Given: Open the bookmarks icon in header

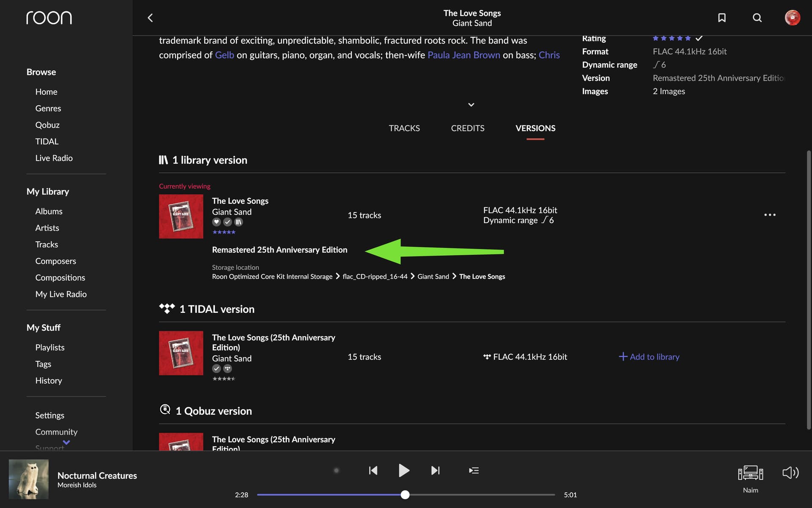Looking at the screenshot, I should [722, 18].
